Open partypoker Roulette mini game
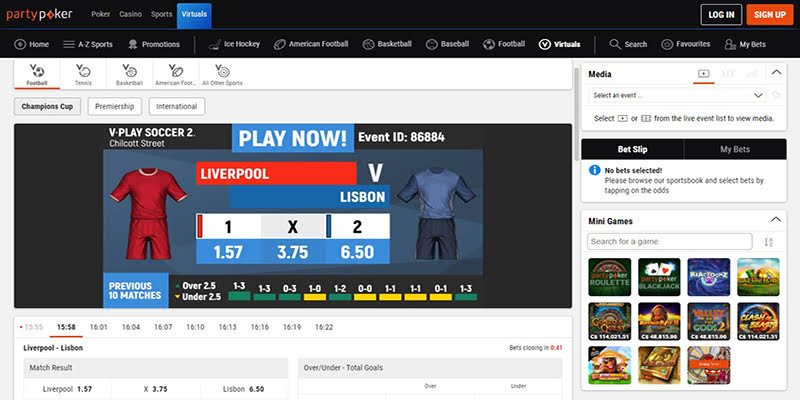Screen dimensions: 800x400 coord(610,277)
